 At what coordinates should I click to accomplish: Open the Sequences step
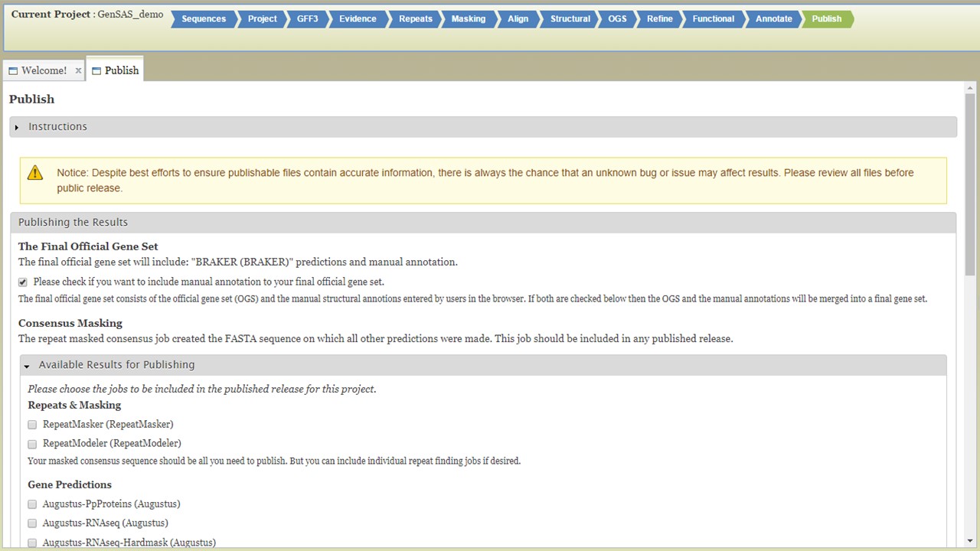tap(203, 19)
